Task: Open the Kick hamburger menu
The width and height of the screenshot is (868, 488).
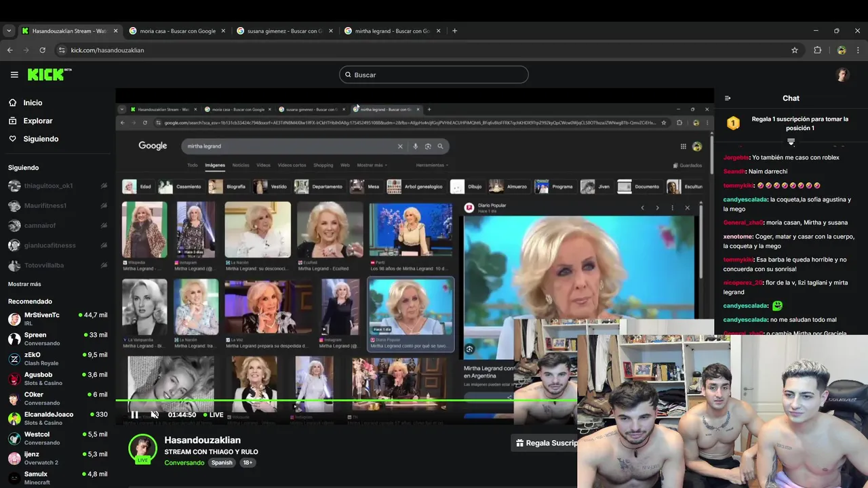Action: click(x=14, y=75)
